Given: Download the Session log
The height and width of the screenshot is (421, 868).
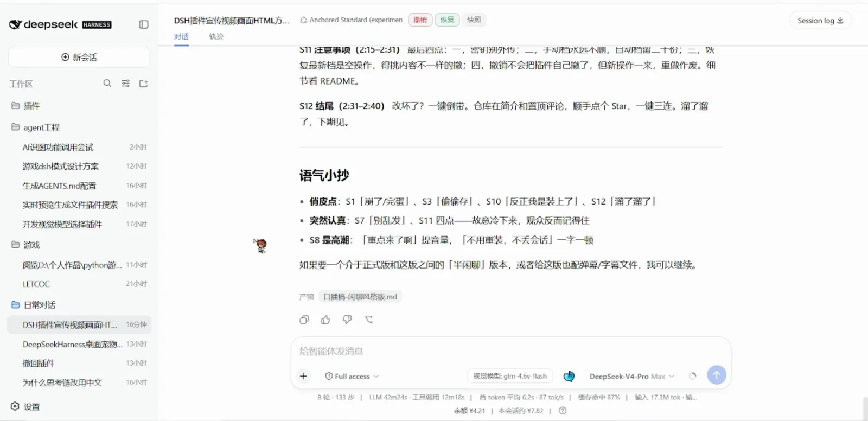Looking at the screenshot, I should 820,21.
